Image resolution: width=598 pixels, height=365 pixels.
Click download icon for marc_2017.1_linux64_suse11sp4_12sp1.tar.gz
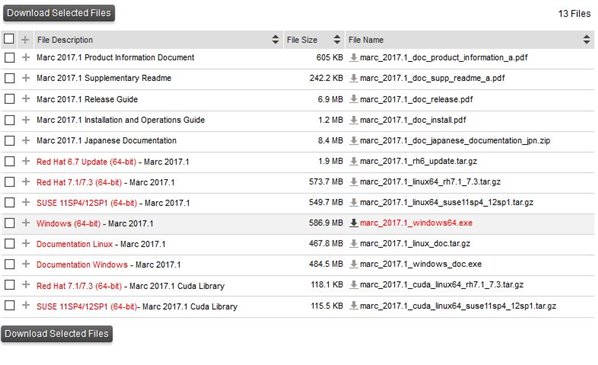click(x=354, y=203)
